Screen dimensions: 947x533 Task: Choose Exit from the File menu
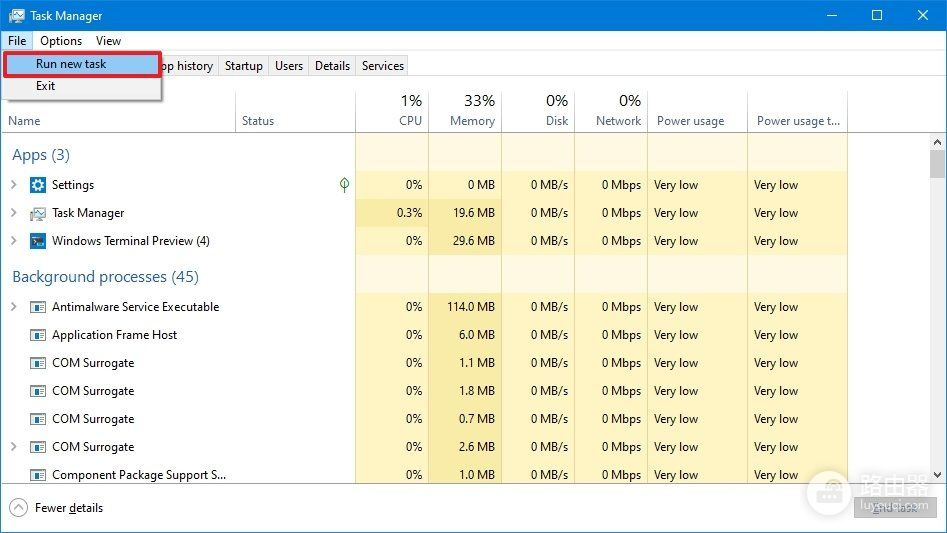click(x=82, y=86)
